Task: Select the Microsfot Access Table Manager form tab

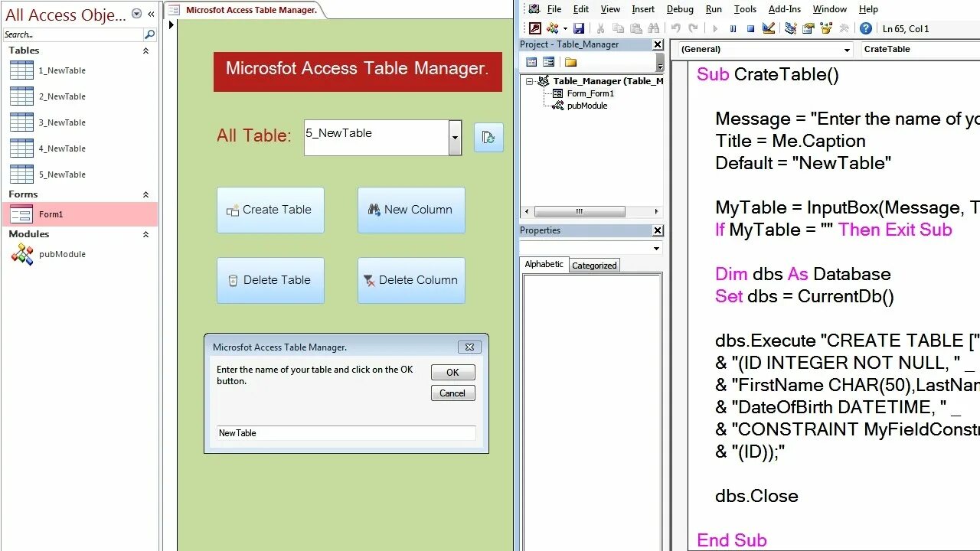Action: click(x=245, y=10)
